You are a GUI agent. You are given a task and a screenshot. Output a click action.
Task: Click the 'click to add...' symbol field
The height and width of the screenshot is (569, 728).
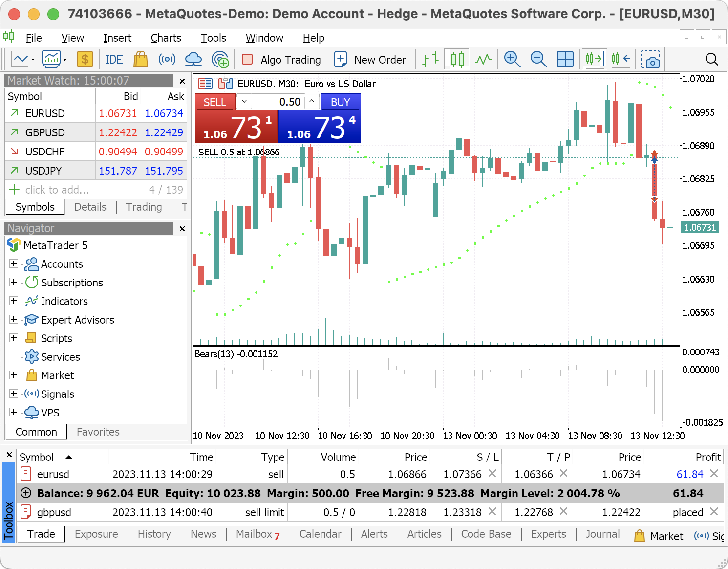coord(57,190)
